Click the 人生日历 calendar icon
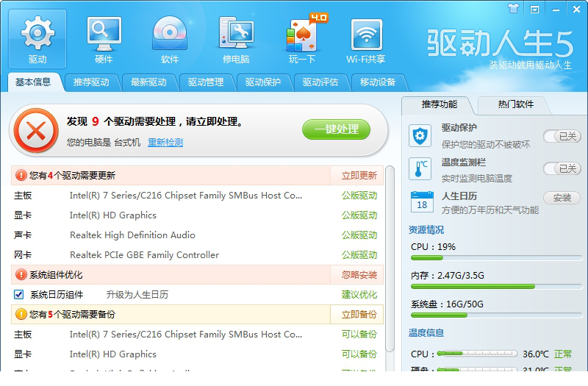This screenshot has height=386, width=588. [422, 201]
